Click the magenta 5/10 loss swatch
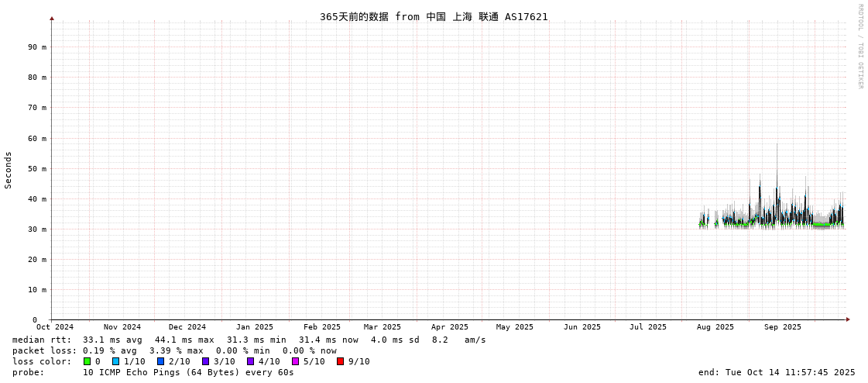Screen dimensions: 868x383 [x=296, y=361]
